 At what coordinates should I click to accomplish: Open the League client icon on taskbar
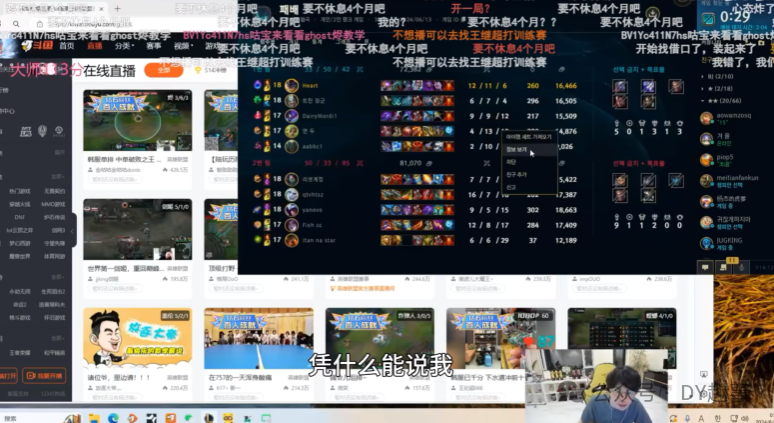click(208, 418)
